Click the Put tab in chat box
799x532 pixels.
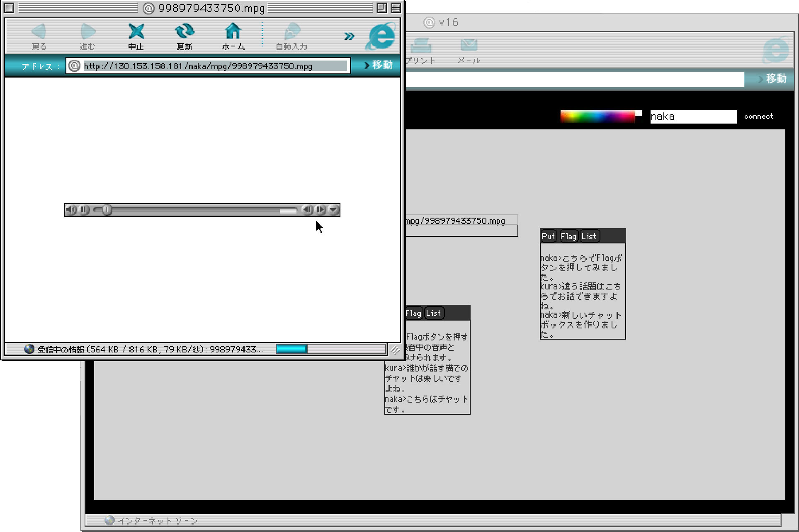(x=548, y=236)
